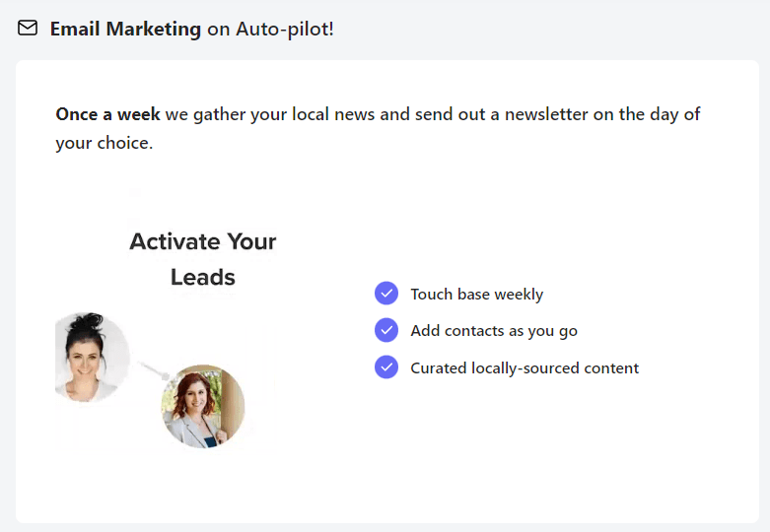Click the bold Email Marketing heading

coord(125,29)
